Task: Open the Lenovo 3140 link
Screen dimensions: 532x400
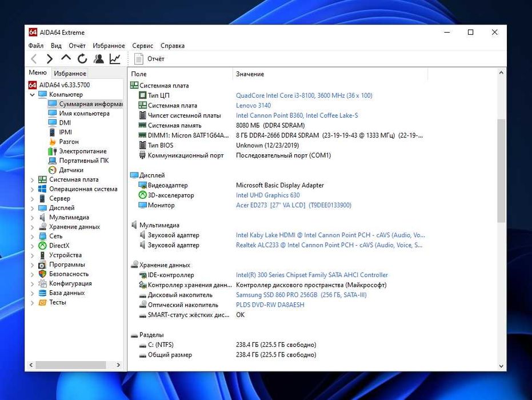Action: [x=253, y=106]
